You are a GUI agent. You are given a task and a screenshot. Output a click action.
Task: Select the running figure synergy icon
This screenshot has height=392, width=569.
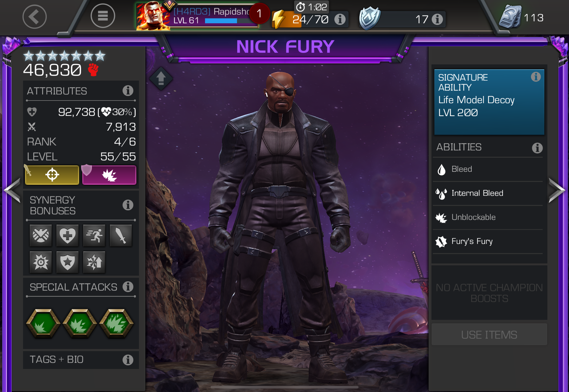(94, 235)
